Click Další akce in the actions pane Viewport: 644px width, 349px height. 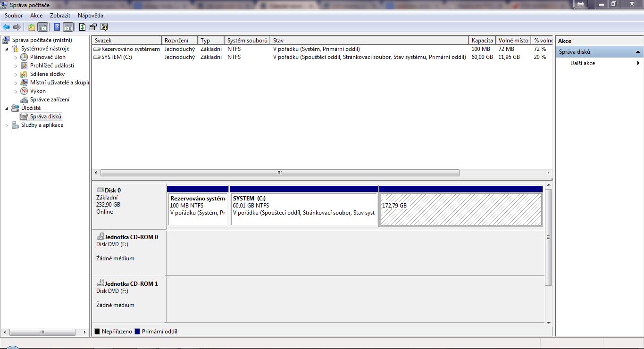click(582, 63)
